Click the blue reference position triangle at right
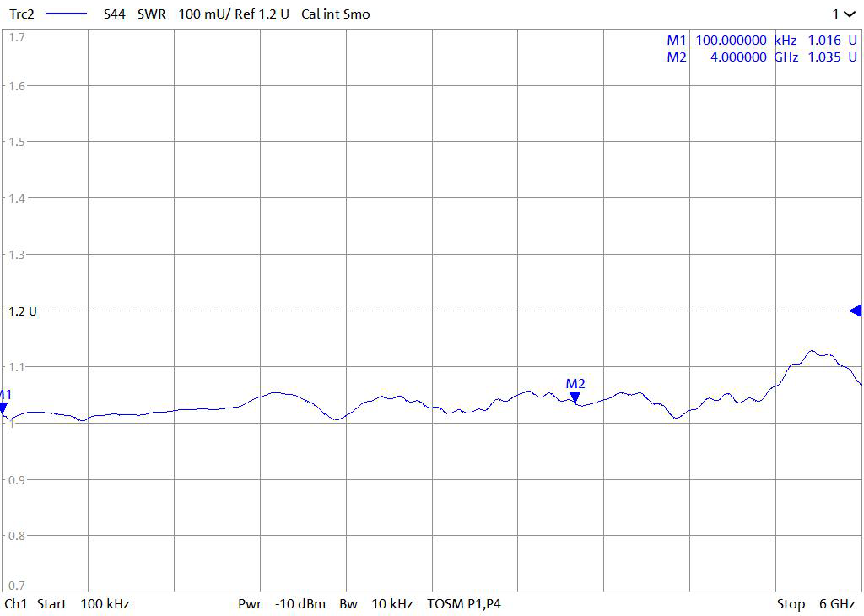 pyautogui.click(x=856, y=311)
